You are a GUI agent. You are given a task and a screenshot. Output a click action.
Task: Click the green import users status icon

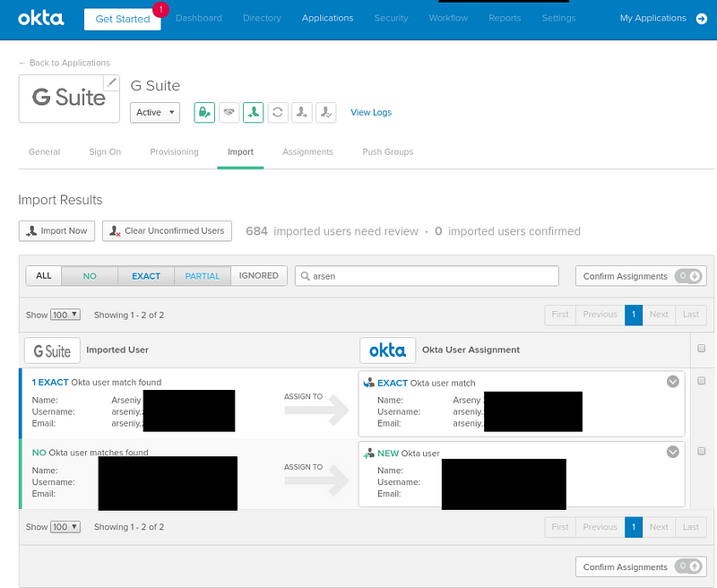tap(254, 112)
